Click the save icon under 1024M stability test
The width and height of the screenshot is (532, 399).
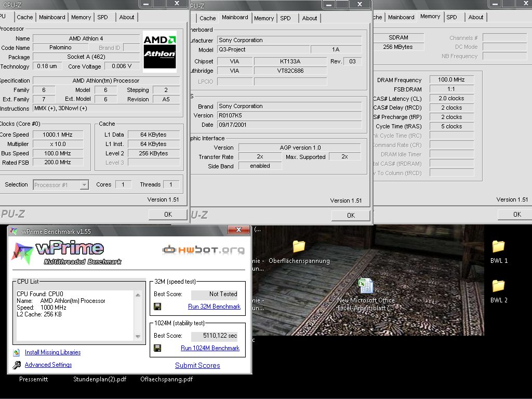(x=157, y=348)
